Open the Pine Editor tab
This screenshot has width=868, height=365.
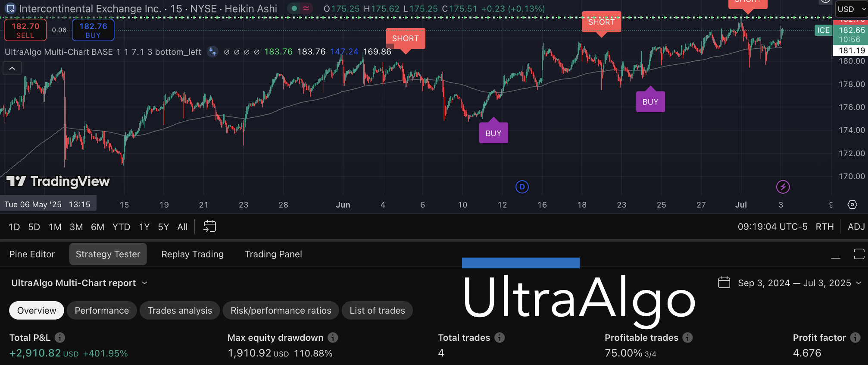tap(32, 254)
